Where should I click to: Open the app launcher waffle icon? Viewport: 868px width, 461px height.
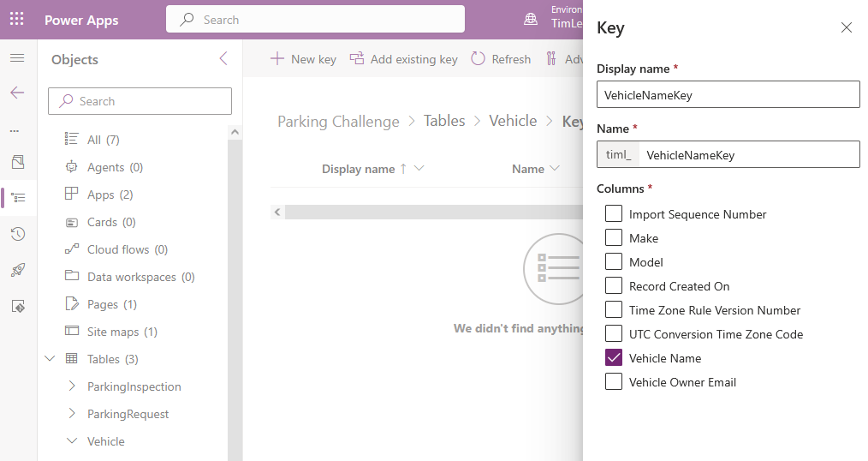[x=17, y=20]
